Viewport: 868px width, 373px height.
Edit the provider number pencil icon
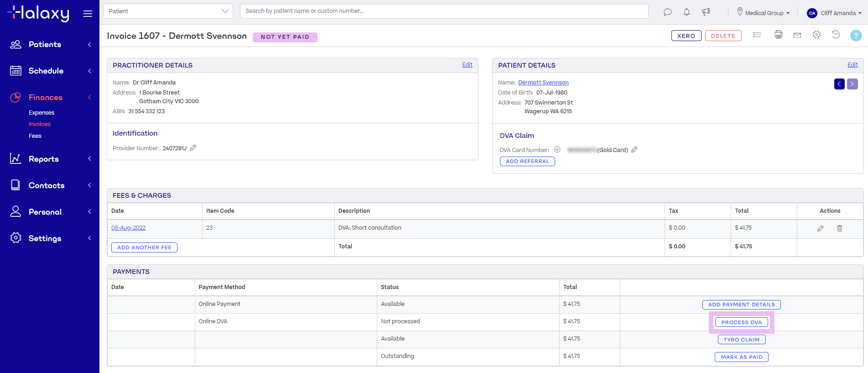pos(193,148)
